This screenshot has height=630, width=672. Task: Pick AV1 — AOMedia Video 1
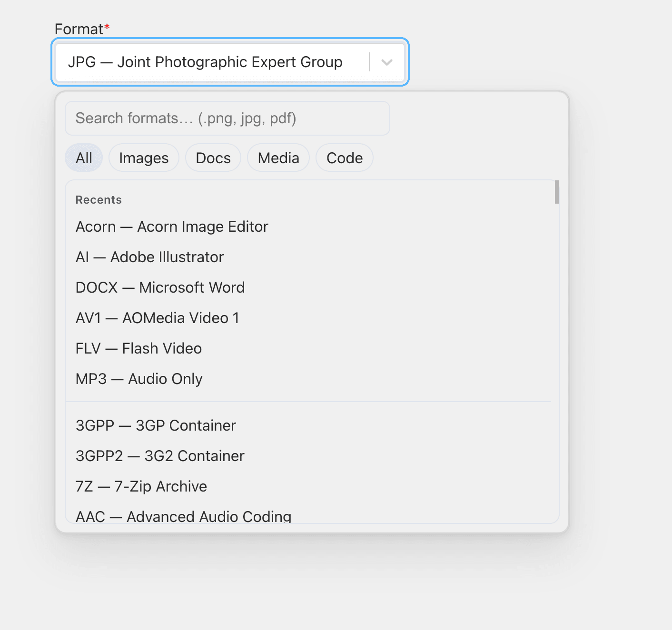(x=158, y=317)
